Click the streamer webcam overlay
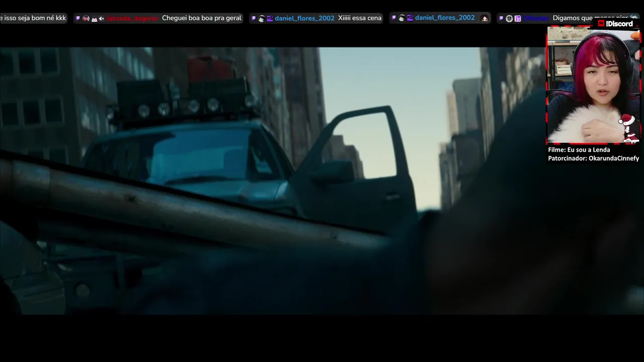Screen dimensions: 644x362 pos(593,84)
